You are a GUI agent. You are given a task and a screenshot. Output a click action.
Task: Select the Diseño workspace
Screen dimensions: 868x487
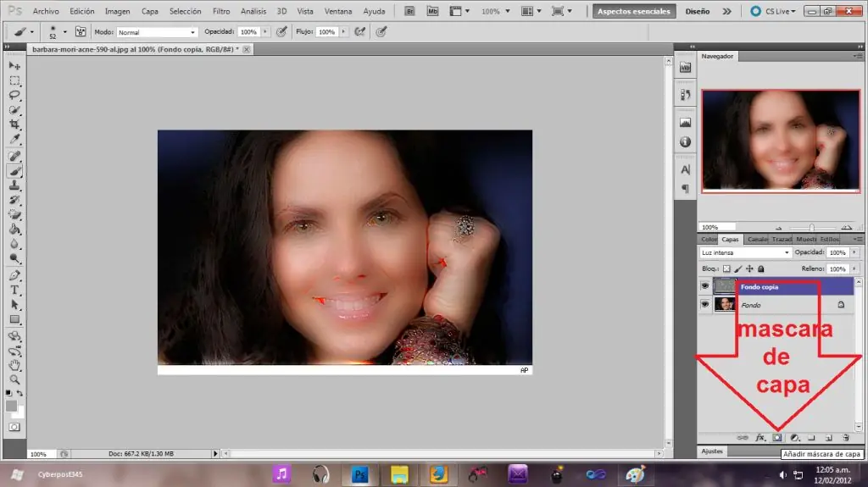click(x=698, y=11)
